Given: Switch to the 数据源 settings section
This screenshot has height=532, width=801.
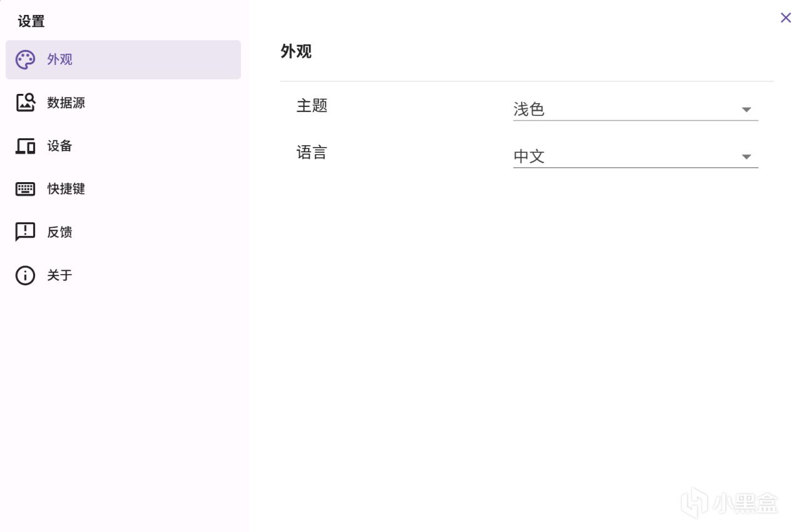Looking at the screenshot, I should 66,103.
